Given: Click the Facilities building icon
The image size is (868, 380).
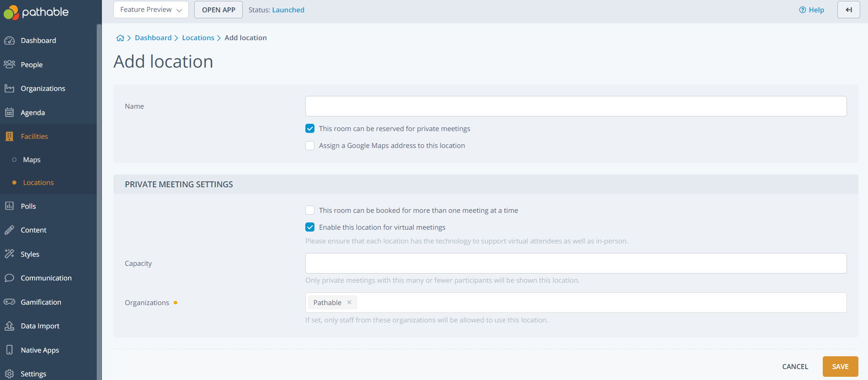Looking at the screenshot, I should (9, 136).
